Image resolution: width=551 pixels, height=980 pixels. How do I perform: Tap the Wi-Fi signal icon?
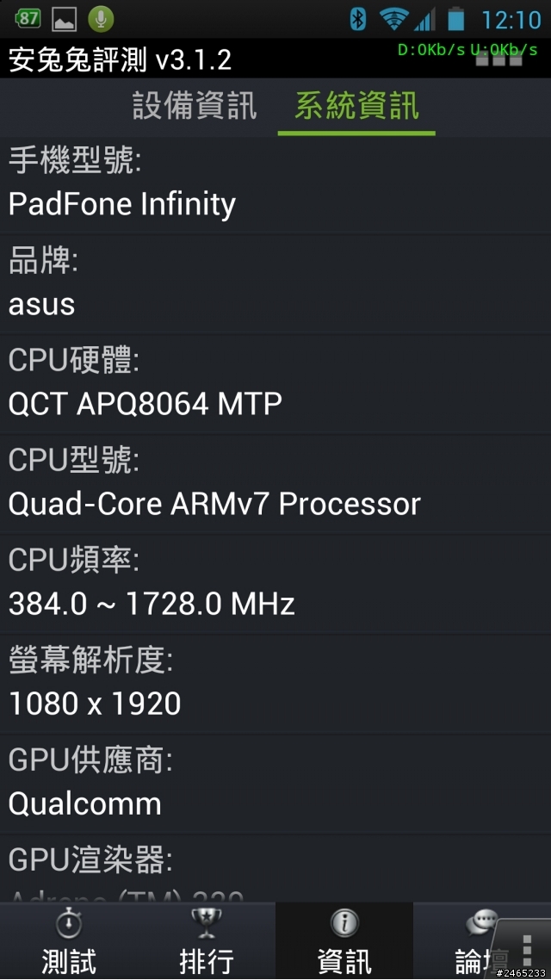(393, 18)
